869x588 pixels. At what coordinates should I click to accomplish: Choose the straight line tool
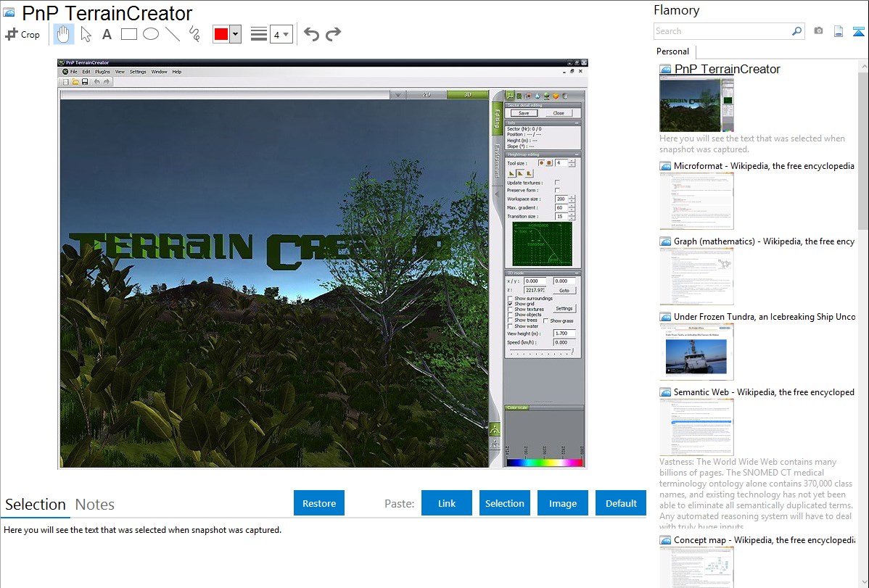point(173,34)
